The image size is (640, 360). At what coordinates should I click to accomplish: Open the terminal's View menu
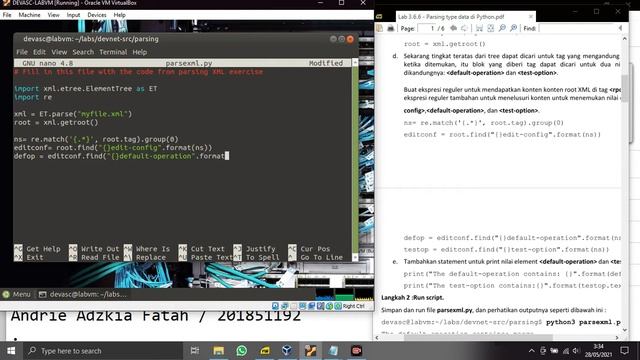(x=59, y=52)
